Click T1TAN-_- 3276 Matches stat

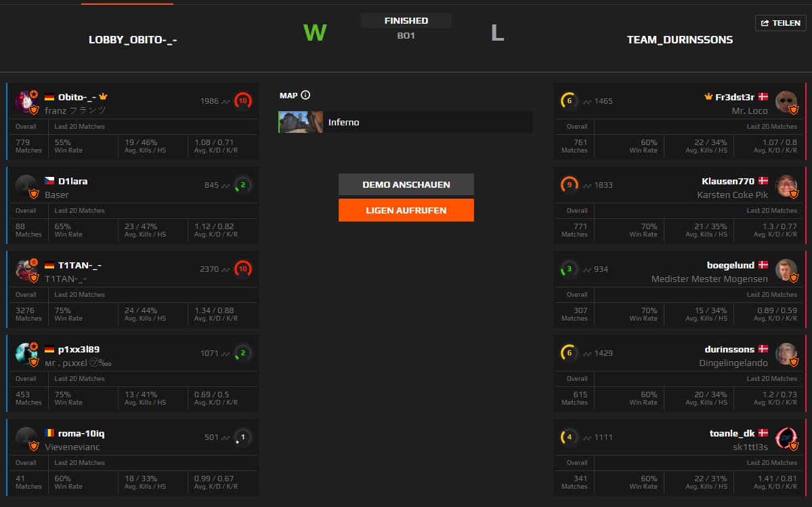(x=28, y=314)
